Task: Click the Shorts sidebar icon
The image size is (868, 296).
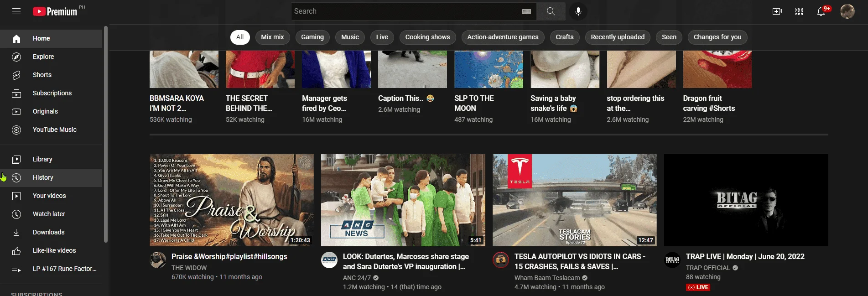Action: [x=16, y=75]
